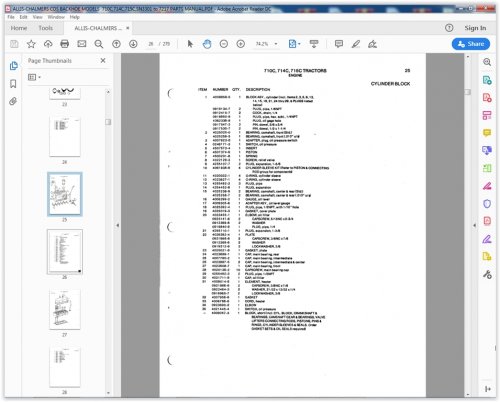The height and width of the screenshot is (402, 500).
Task: Select the ALLIS-CHALMERS document tab
Action: pyautogui.click(x=98, y=28)
